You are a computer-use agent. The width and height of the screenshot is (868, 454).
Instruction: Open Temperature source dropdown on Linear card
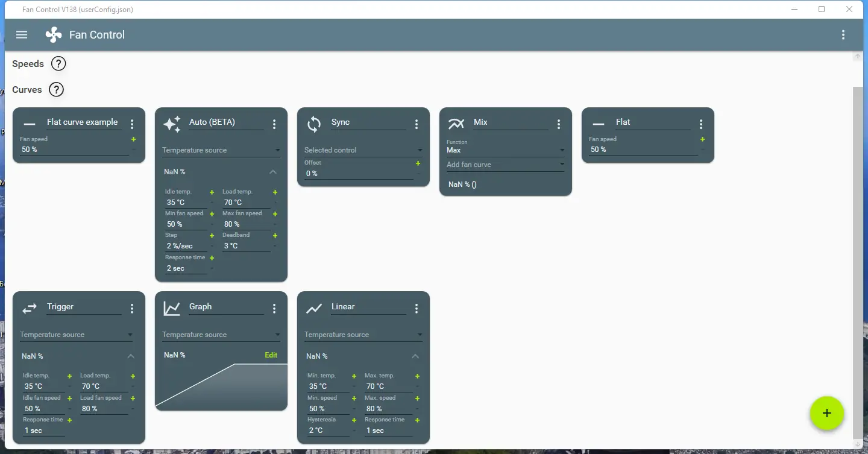coord(363,335)
